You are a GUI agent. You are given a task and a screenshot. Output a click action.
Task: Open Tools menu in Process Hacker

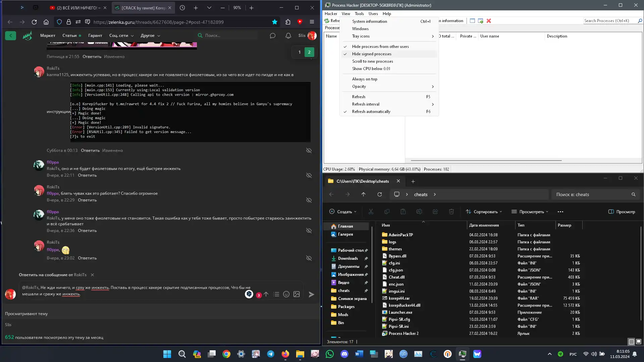(359, 14)
